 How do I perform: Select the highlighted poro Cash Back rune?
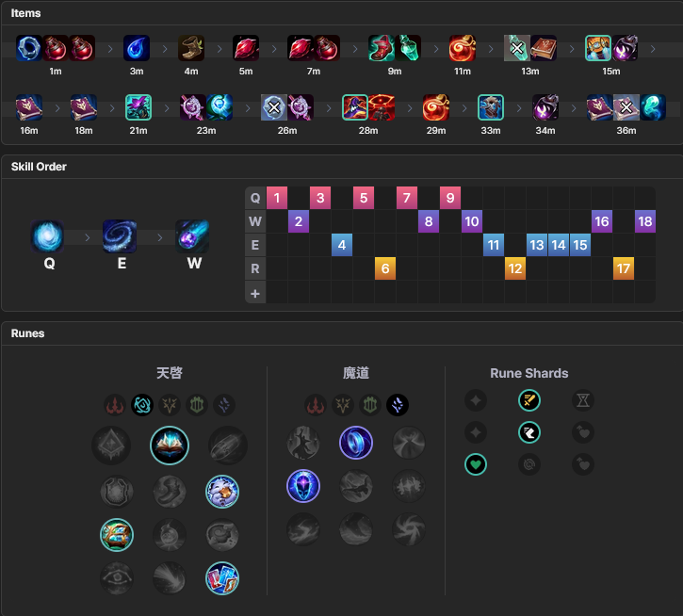[x=222, y=492]
